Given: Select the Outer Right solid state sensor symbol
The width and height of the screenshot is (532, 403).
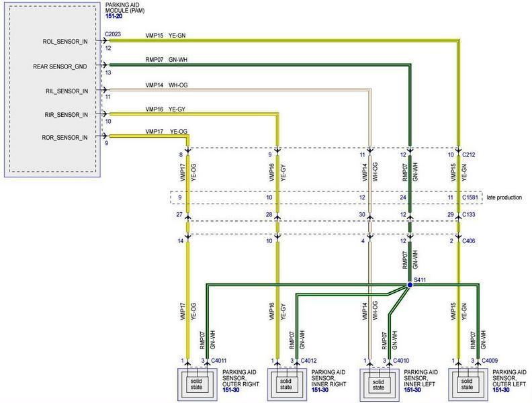Looking at the screenshot, I should [197, 384].
